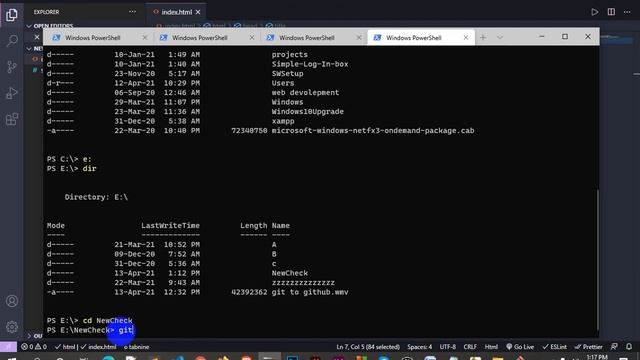Image resolution: width=640 pixels, height=360 pixels.
Task: Open the Source Control view
Action: pyautogui.click(x=12, y=67)
